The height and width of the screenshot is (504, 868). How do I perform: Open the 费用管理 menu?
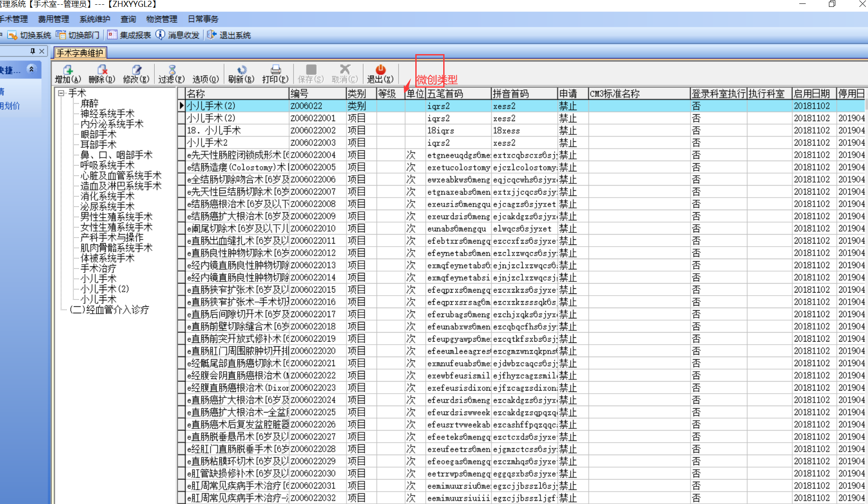[54, 19]
